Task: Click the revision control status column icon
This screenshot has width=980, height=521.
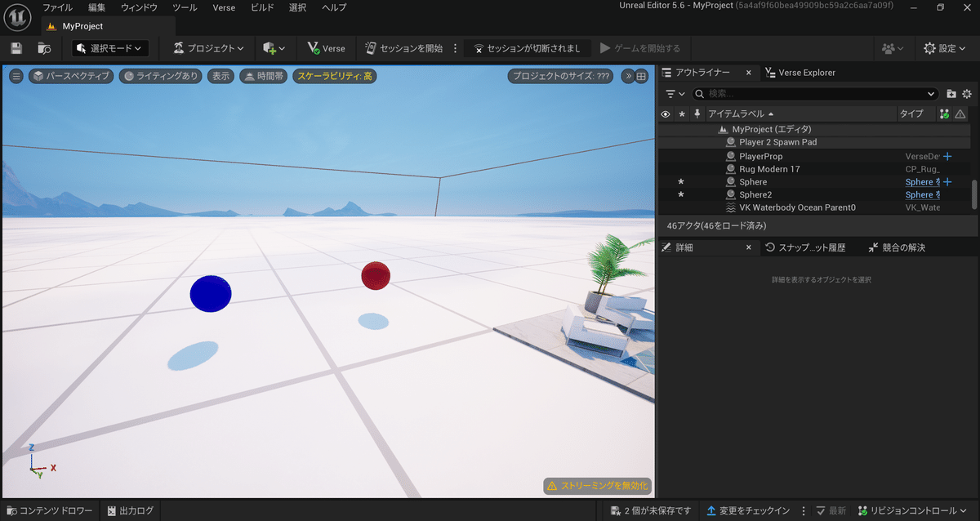Action: [x=945, y=114]
